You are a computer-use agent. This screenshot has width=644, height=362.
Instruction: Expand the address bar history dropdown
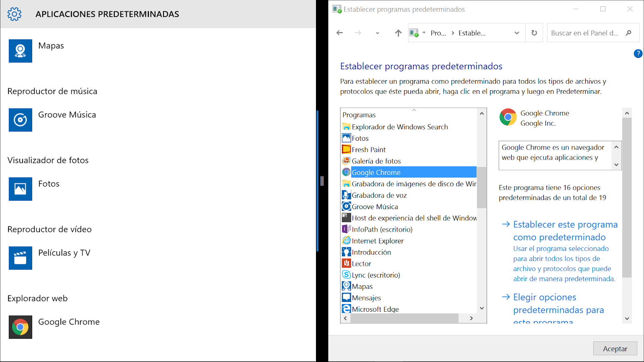coord(517,33)
